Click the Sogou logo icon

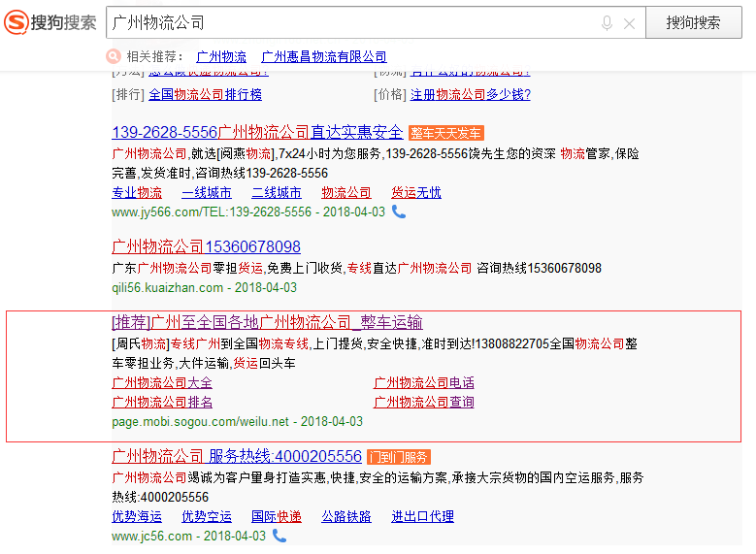pyautogui.click(x=16, y=22)
